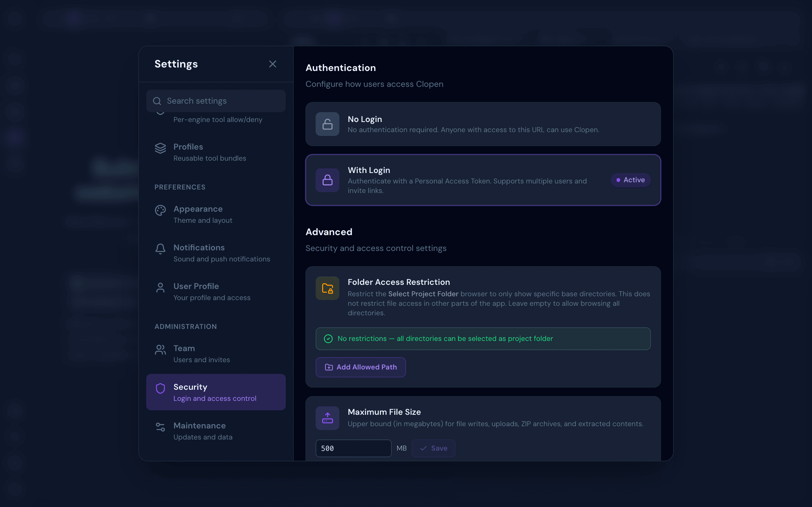Click the Maximum File Size upload icon
The width and height of the screenshot is (812, 507).
coord(327,418)
